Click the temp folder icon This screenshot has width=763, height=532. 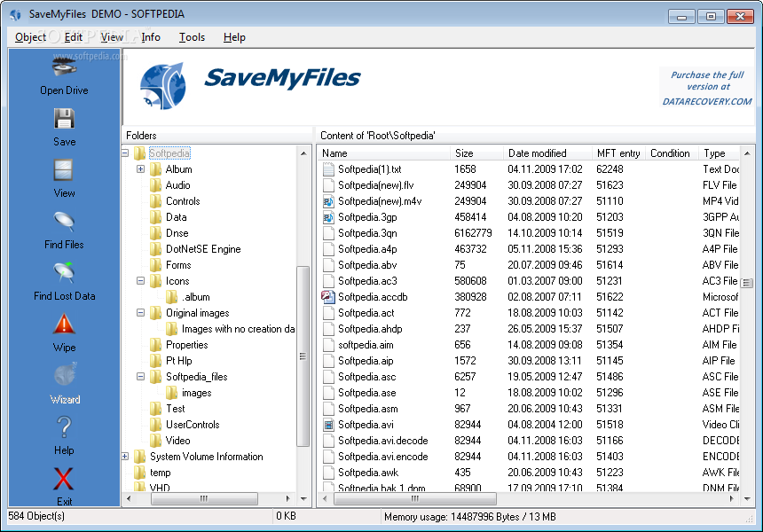tap(139, 473)
